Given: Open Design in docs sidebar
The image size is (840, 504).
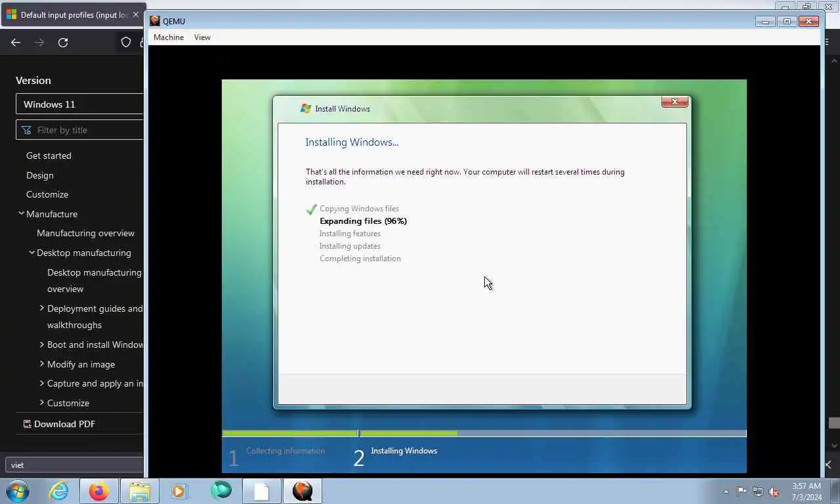Looking at the screenshot, I should point(40,175).
